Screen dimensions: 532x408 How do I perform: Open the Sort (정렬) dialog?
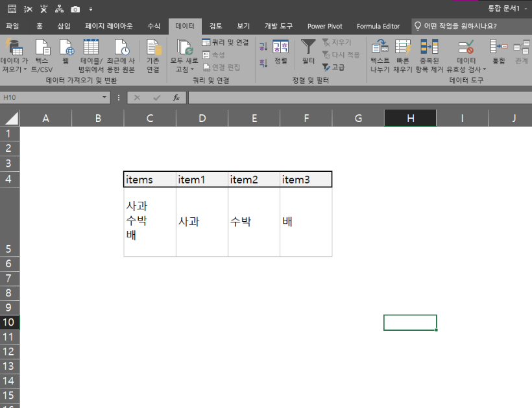click(280, 51)
